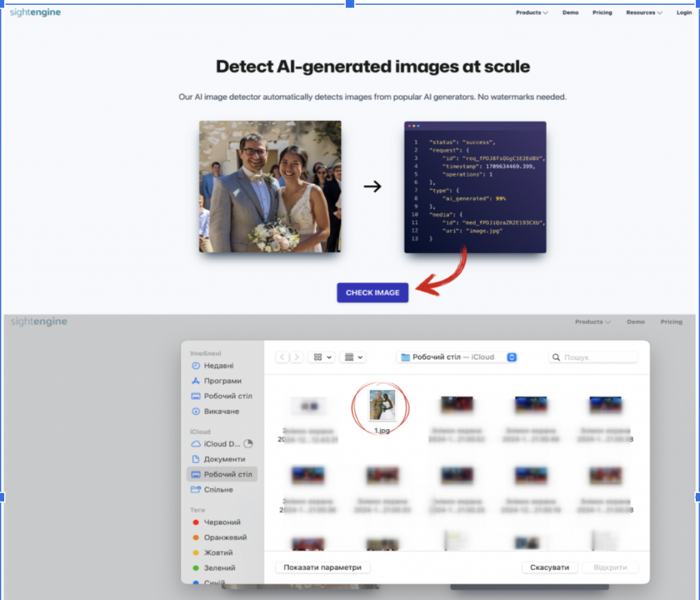Click the Показати параметри button
Image resolution: width=700 pixels, height=600 pixels.
coord(323,567)
